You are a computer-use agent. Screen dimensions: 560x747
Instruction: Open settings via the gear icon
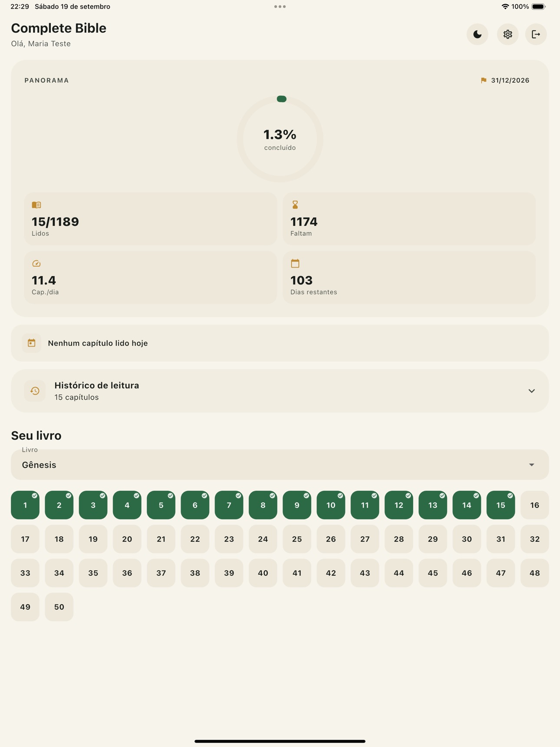(x=507, y=34)
